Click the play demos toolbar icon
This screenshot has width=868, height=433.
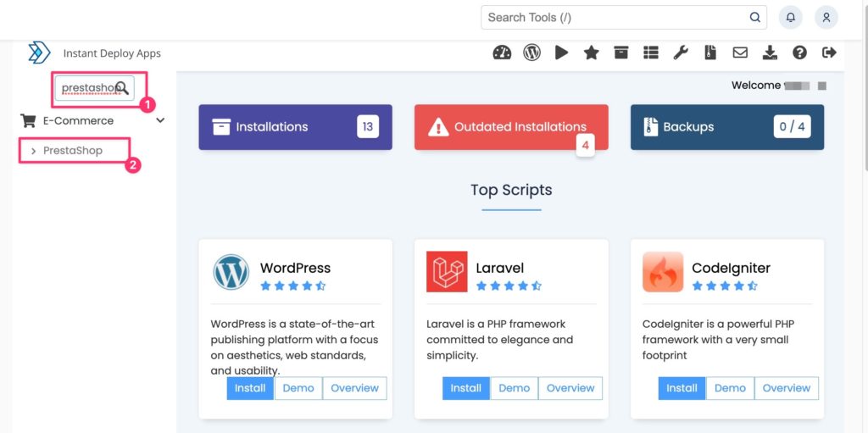[561, 53]
